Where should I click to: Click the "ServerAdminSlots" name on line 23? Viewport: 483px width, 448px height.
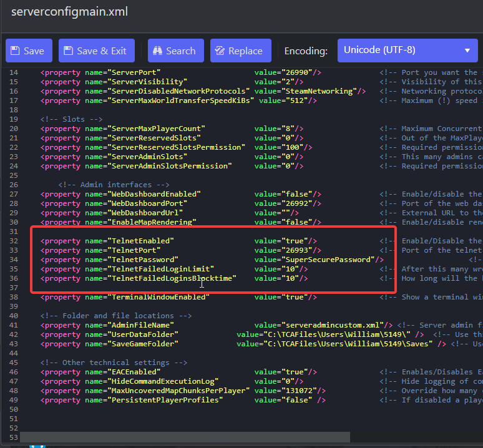pos(147,157)
